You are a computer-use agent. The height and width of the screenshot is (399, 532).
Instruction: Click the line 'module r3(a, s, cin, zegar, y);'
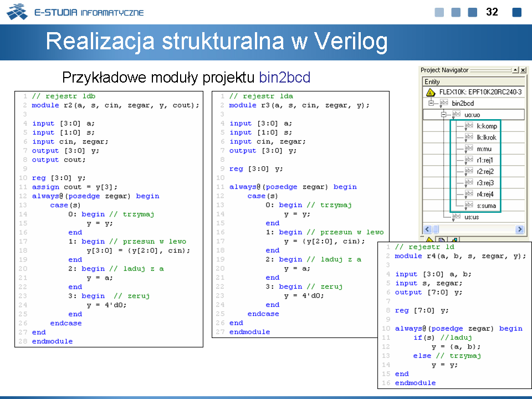pos(299,105)
